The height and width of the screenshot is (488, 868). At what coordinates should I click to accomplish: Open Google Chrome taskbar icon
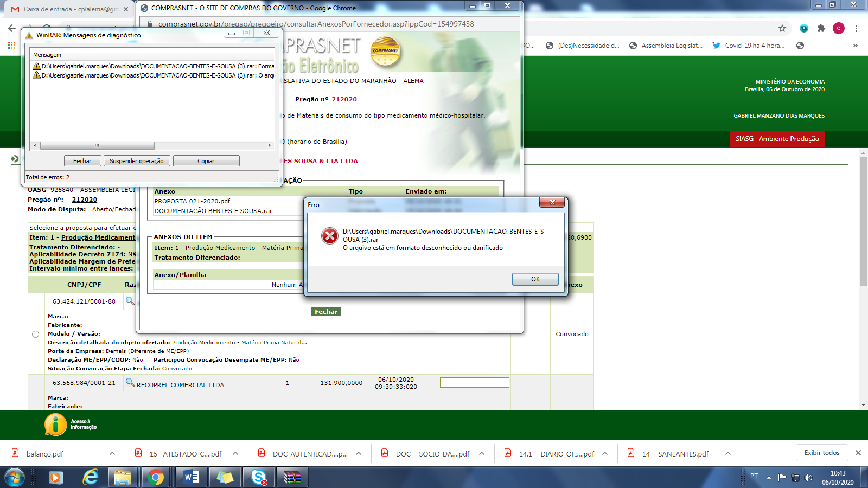pos(156,478)
